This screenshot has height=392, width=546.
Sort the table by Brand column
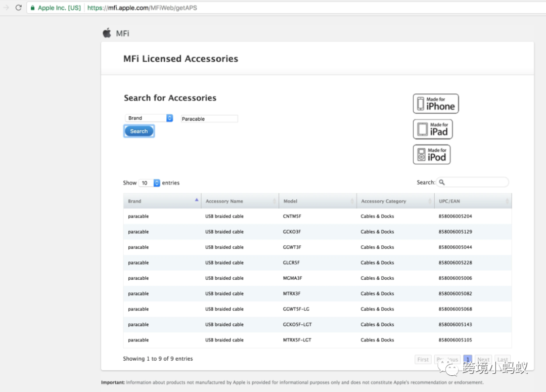click(162, 201)
